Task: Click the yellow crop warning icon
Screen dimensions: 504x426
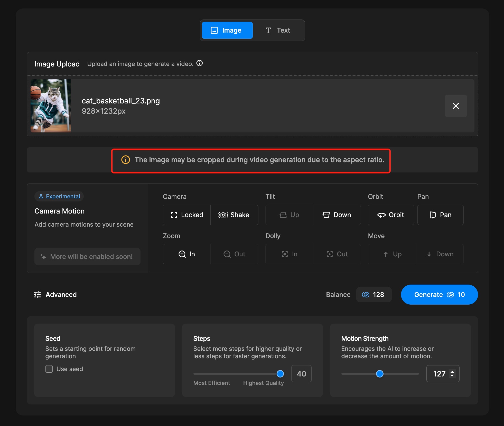Action: tap(126, 160)
